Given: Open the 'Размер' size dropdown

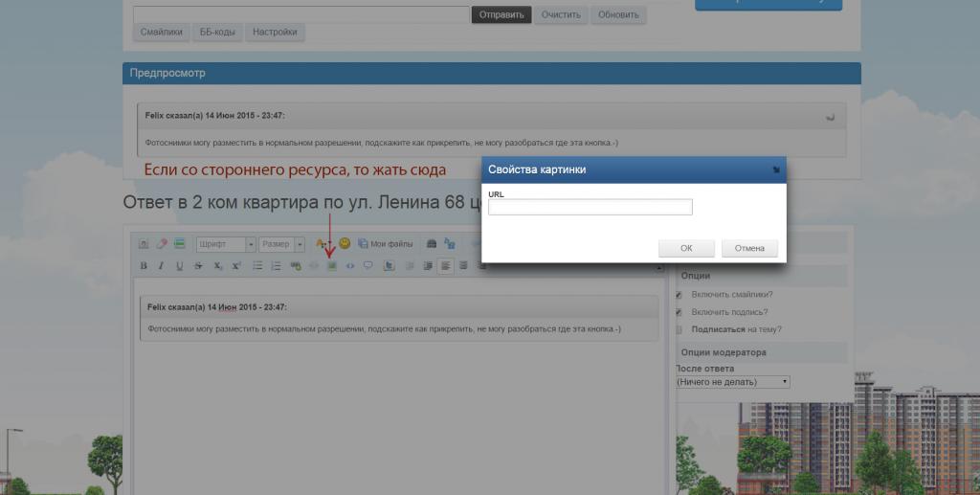Looking at the screenshot, I should pos(282,244).
